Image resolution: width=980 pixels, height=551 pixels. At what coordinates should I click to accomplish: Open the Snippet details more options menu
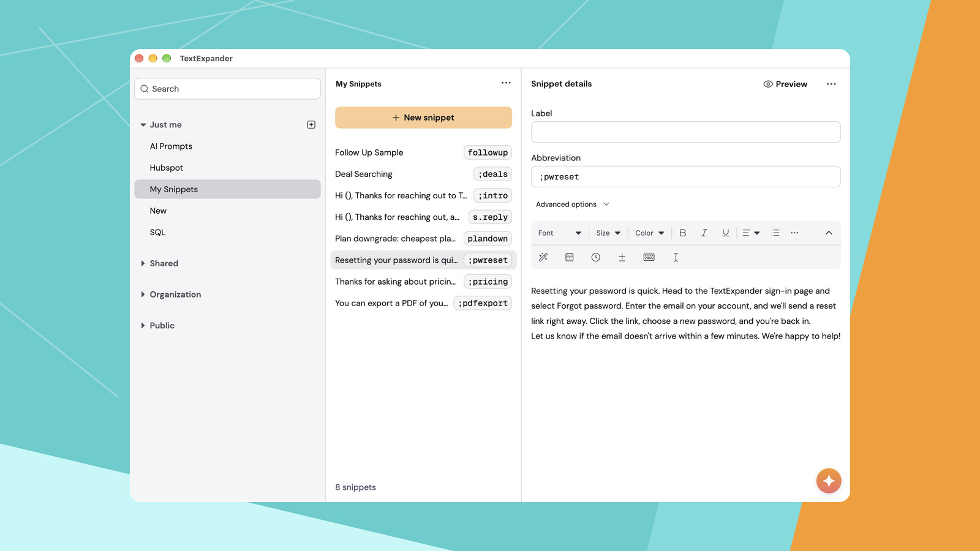coord(831,84)
